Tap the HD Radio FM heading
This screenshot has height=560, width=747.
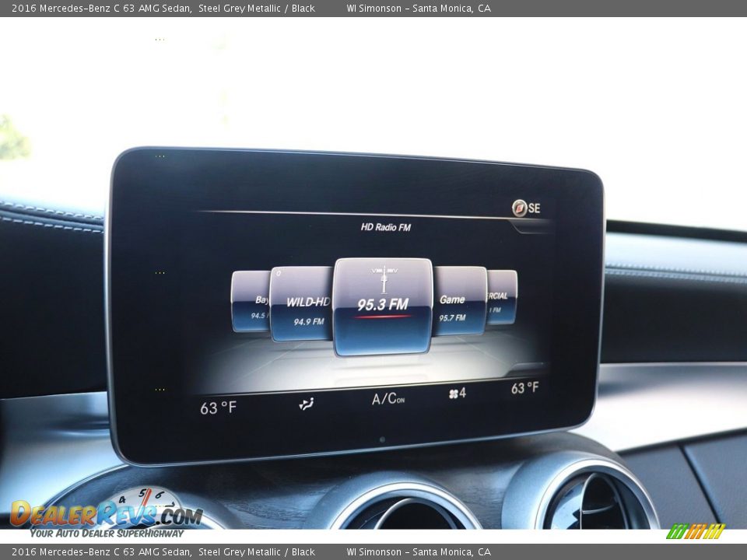pyautogui.click(x=385, y=227)
